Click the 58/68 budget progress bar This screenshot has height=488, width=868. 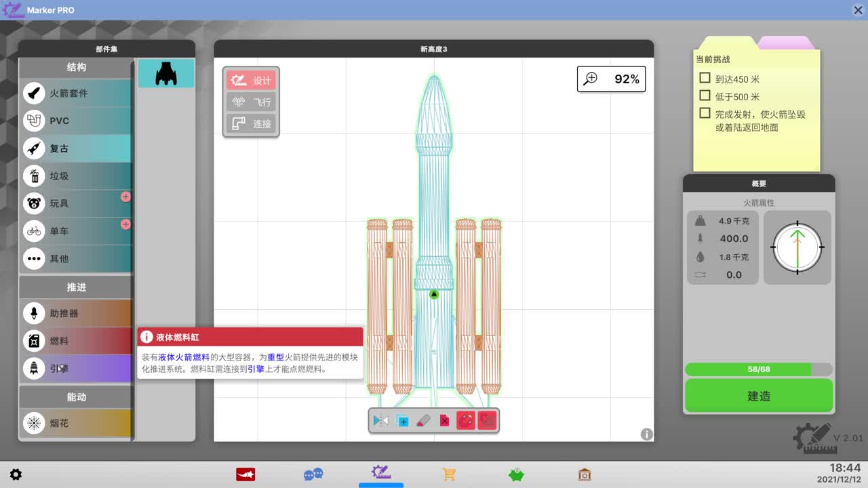click(759, 369)
